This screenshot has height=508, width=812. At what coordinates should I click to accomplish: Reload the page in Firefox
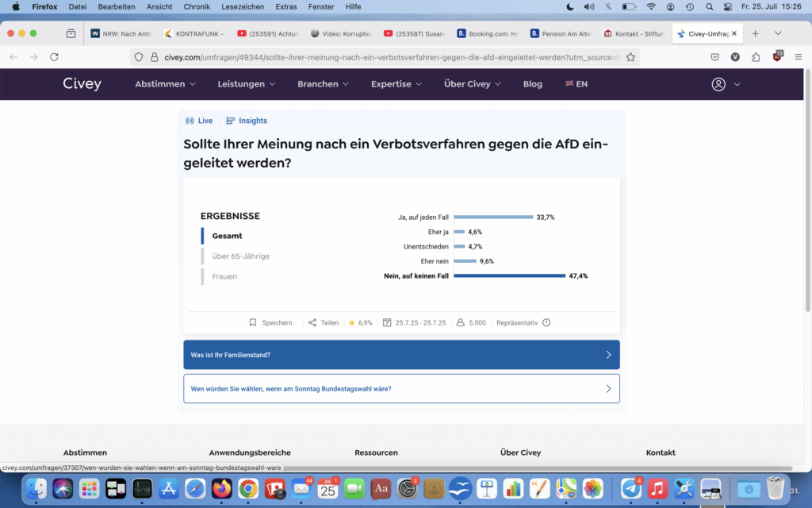point(54,57)
